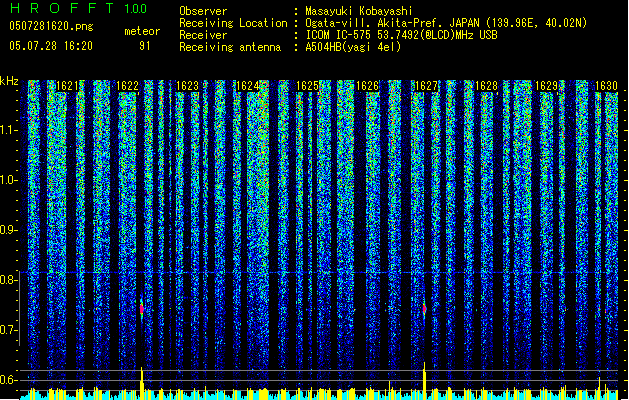Click the 0.8 frequency axis label
Image resolution: width=629 pixels, height=400 pixels.
(x=8, y=280)
